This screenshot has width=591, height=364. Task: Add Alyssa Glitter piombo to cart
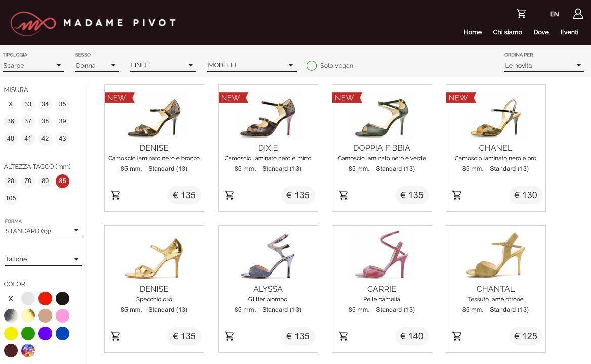pyautogui.click(x=229, y=336)
